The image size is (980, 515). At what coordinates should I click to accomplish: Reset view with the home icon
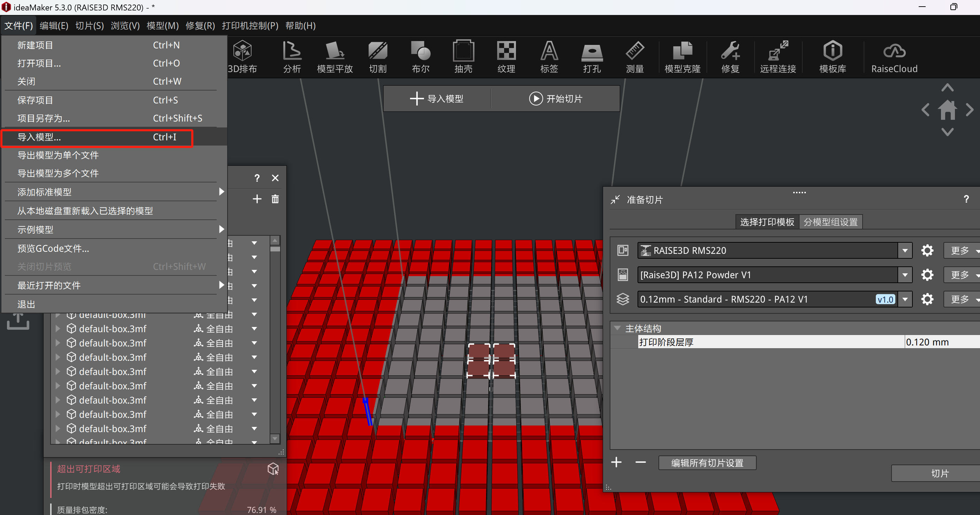tap(947, 110)
